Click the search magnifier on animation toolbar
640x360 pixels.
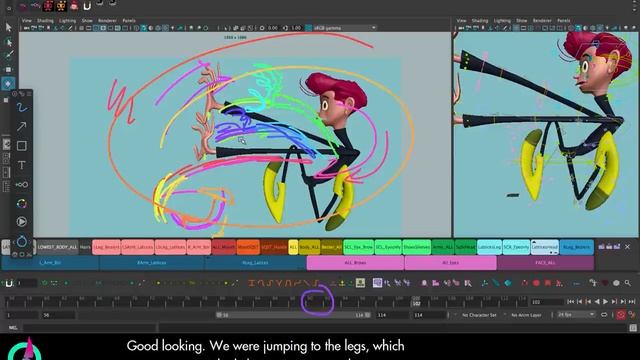point(627,282)
